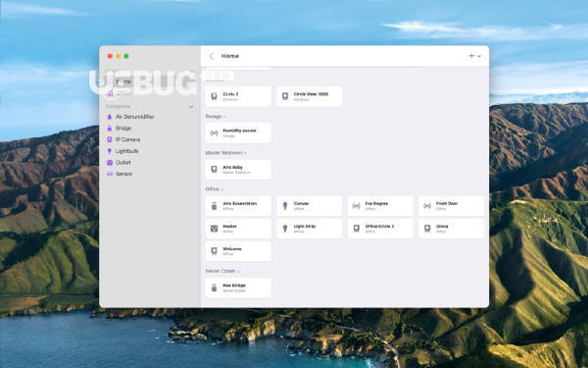Screen dimensions: 588x368
Task: Open the Light Strip lightbulb card
Action: click(x=309, y=229)
